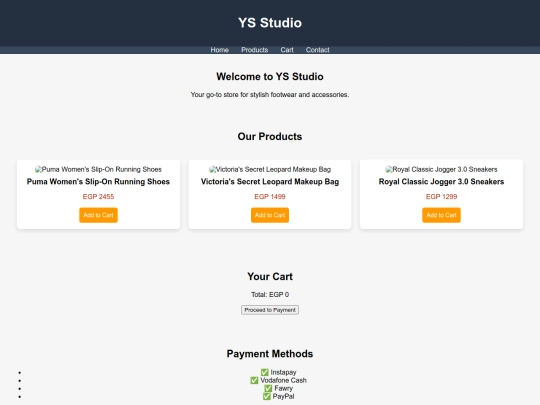Click the Our Products heading
This screenshot has height=405, width=540.
[x=270, y=136]
